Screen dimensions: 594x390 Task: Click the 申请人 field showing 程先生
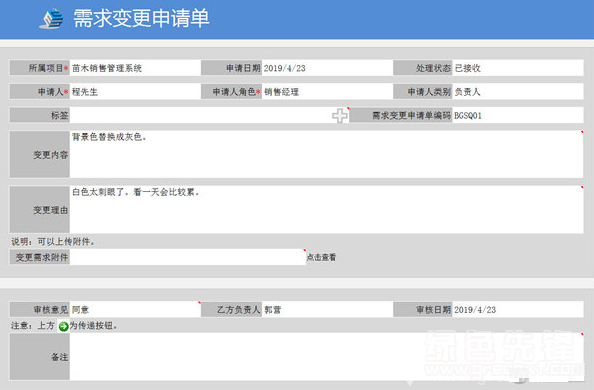click(135, 92)
